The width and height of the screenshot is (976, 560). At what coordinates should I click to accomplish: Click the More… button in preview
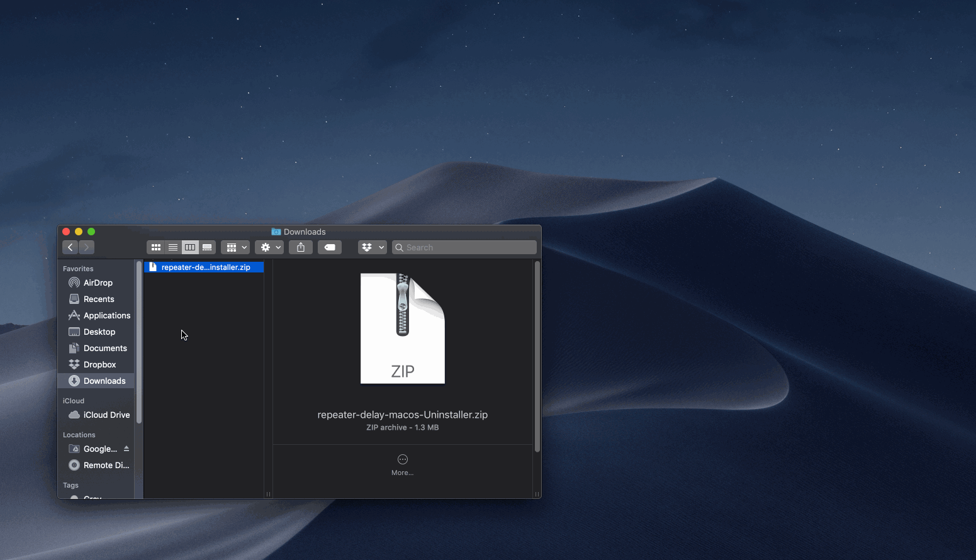(403, 464)
